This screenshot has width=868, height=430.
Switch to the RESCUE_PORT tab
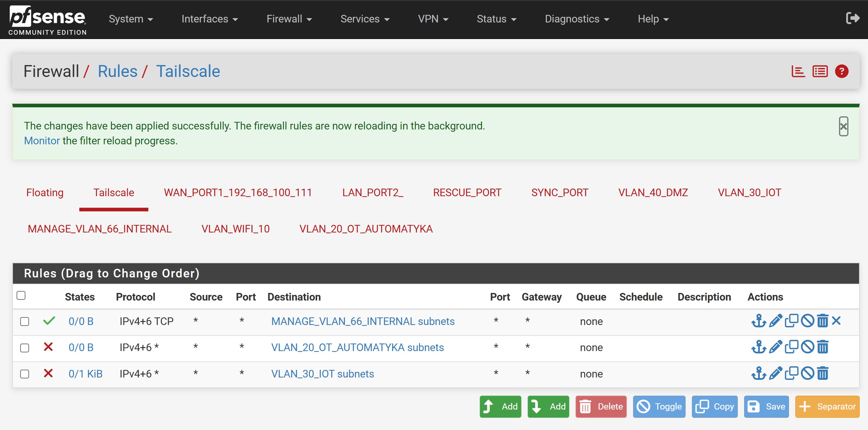pyautogui.click(x=467, y=193)
